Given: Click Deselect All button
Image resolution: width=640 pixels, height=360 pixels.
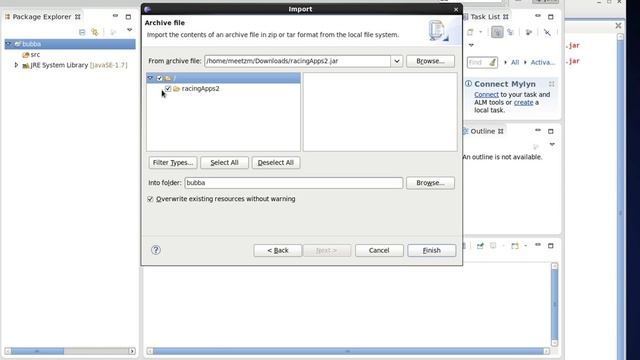Looking at the screenshot, I should (276, 162).
